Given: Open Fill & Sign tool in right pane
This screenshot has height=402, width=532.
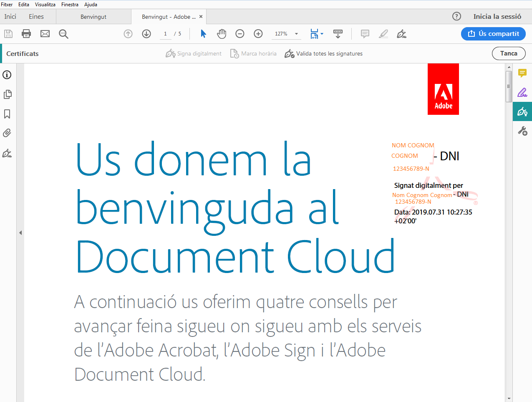Looking at the screenshot, I should (522, 92).
